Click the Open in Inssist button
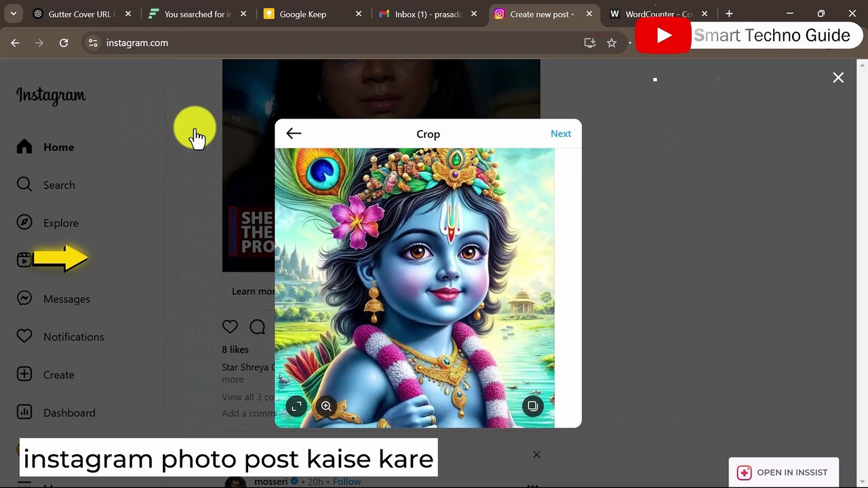868x488 pixels. (x=783, y=472)
